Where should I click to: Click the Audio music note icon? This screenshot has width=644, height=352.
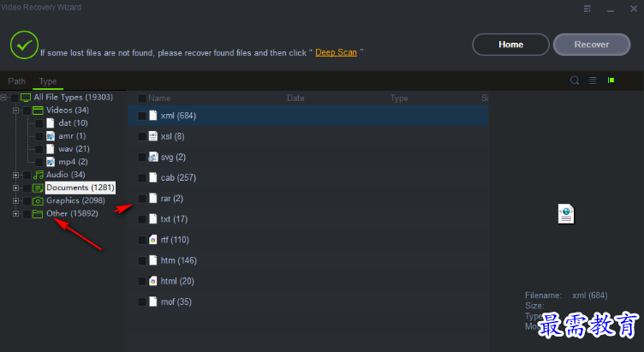coord(38,175)
